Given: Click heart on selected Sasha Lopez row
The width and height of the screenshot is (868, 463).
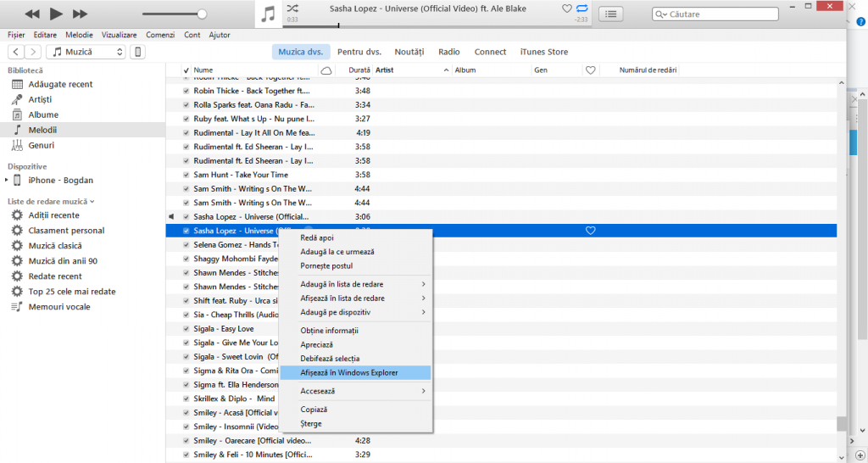Looking at the screenshot, I should coord(590,231).
